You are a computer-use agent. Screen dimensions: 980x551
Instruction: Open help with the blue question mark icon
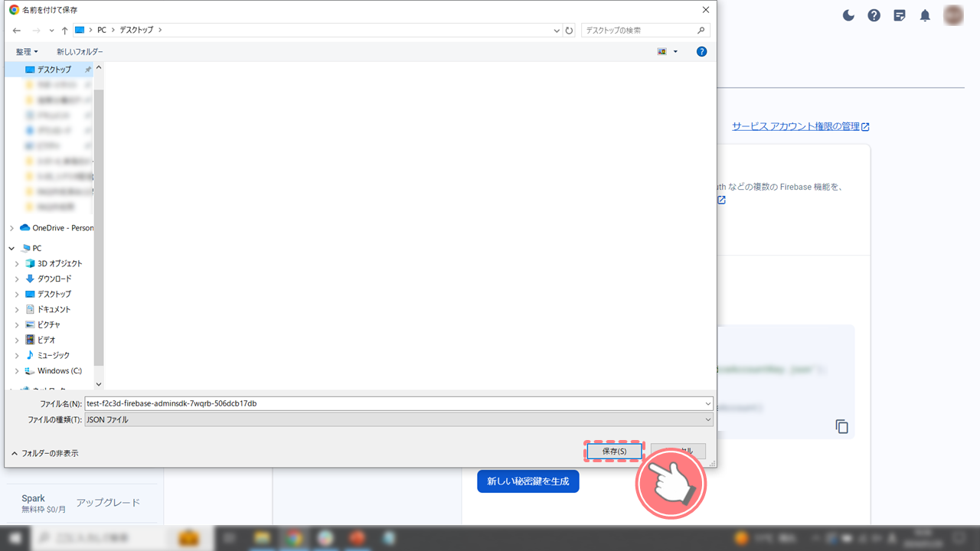pos(701,51)
